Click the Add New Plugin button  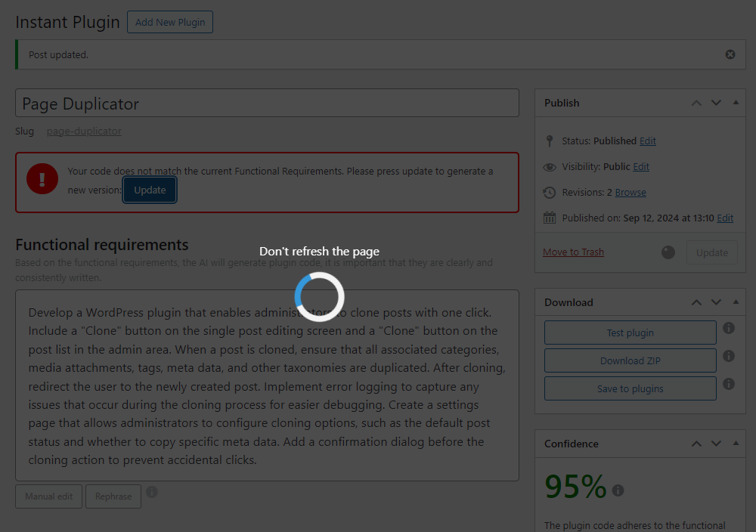coord(169,22)
